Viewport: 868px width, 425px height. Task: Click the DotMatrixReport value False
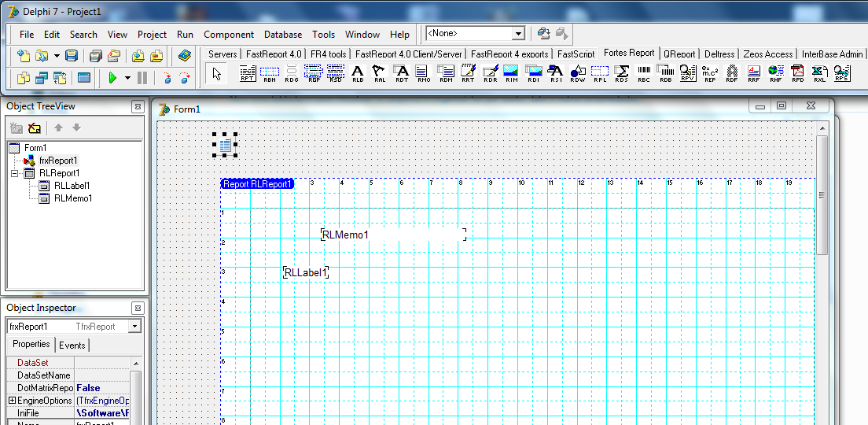(102, 388)
